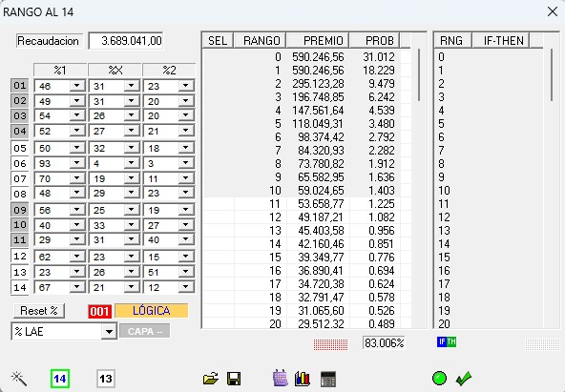
Task: Open %2 dropdown for match 13
Action: [x=185, y=272]
